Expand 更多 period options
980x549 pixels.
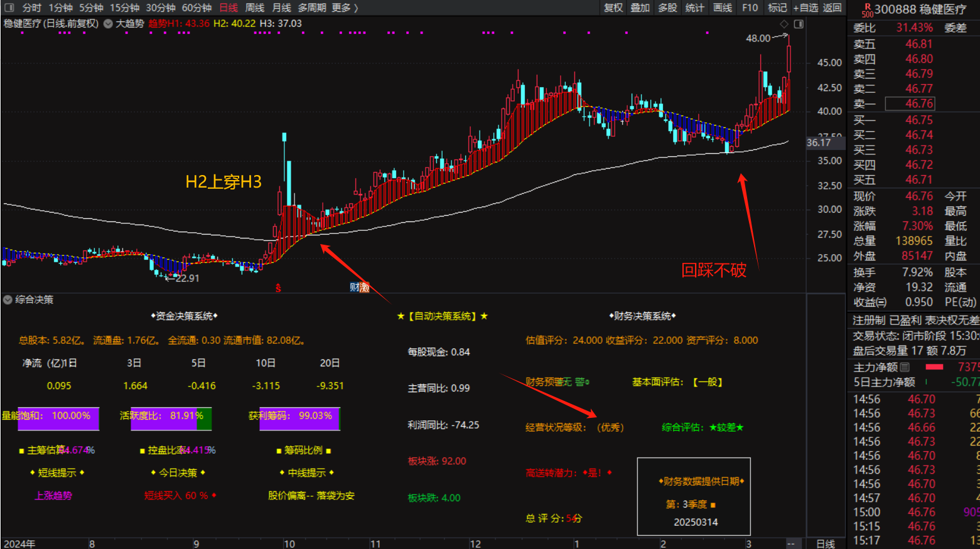pos(345,8)
